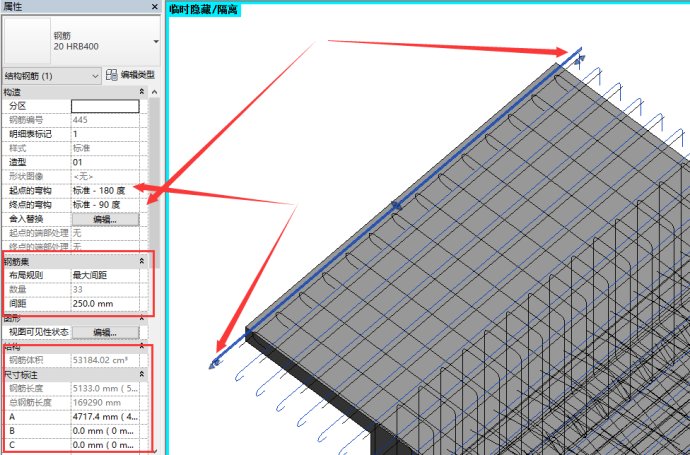
Task: Open the 结构钢筋 (1) filter dropdown
Action: tap(96, 75)
